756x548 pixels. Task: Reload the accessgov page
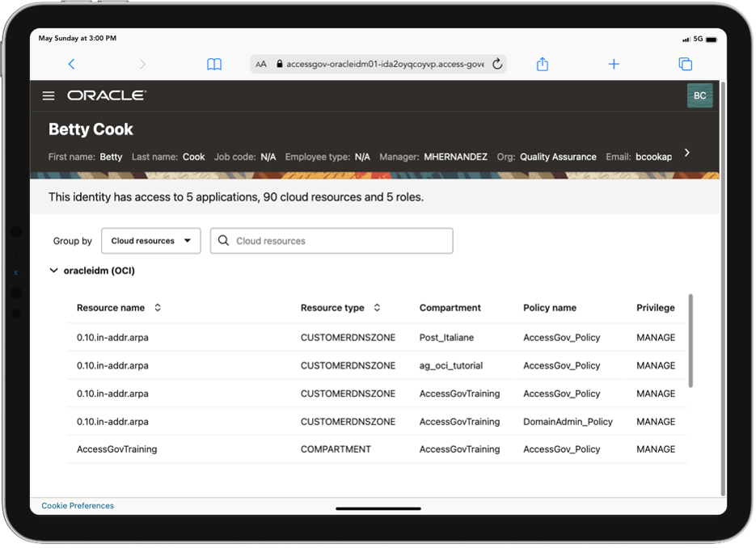click(x=496, y=64)
